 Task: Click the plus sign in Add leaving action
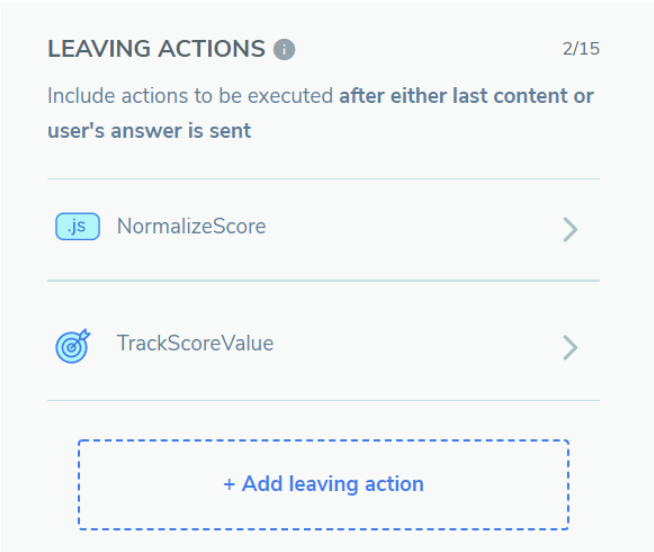pyautogui.click(x=229, y=485)
